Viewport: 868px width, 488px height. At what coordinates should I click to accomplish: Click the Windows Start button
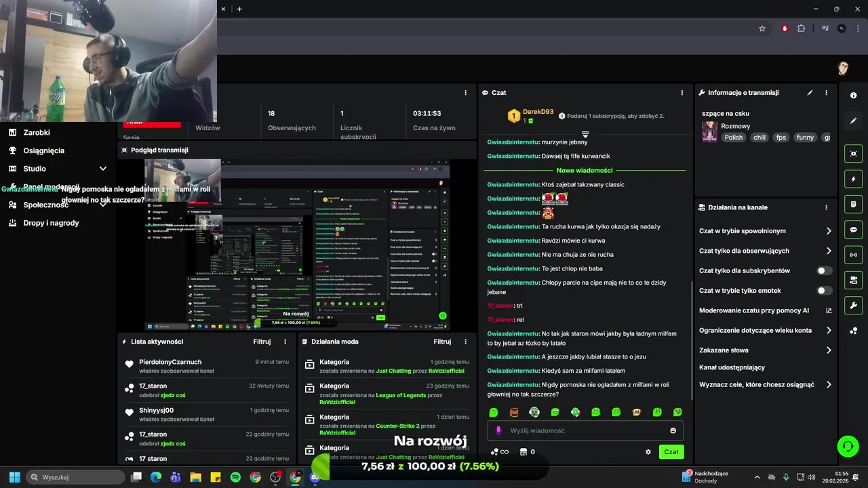coord(14,477)
